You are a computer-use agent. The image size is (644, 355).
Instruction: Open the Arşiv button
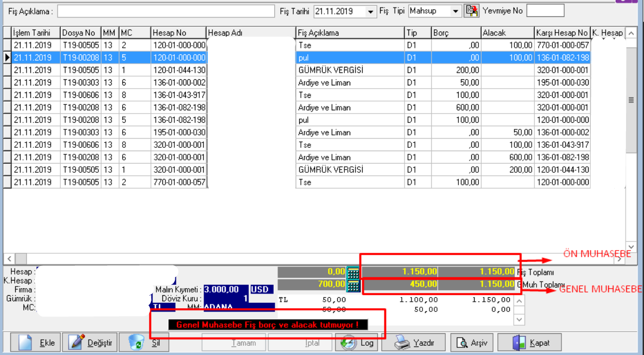click(x=471, y=342)
